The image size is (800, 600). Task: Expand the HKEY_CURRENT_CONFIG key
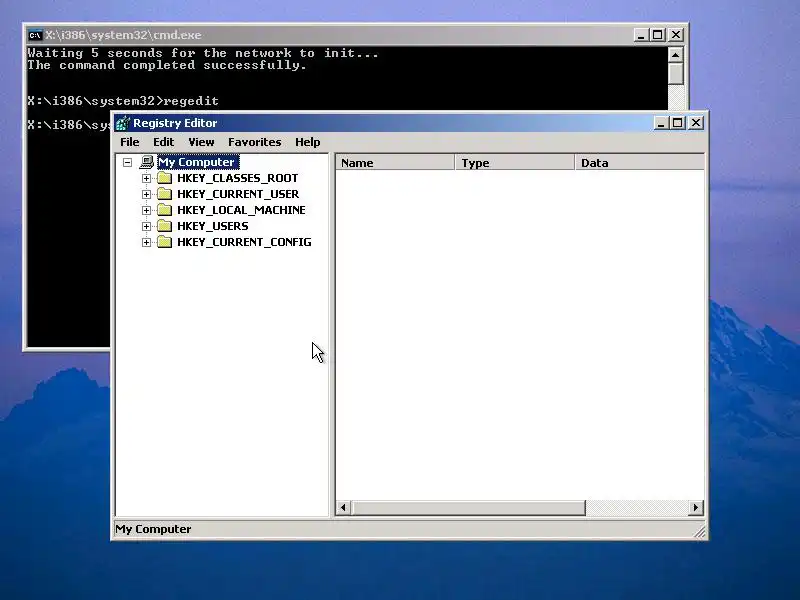(146, 242)
